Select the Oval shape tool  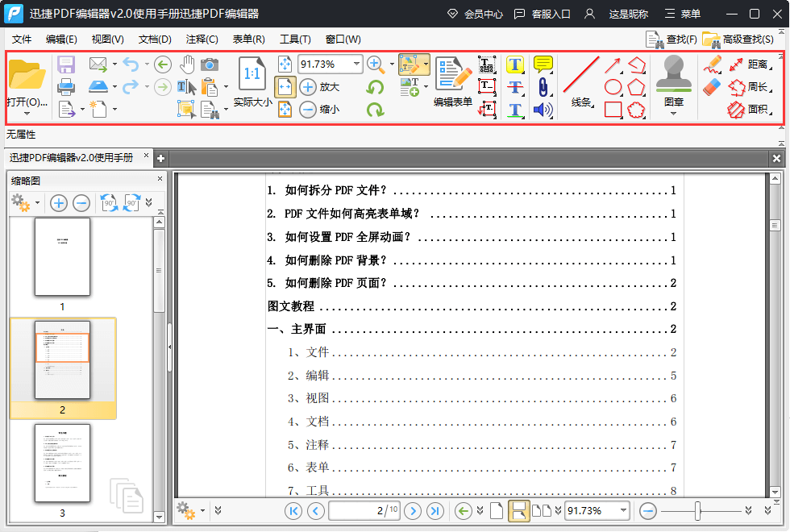click(613, 86)
